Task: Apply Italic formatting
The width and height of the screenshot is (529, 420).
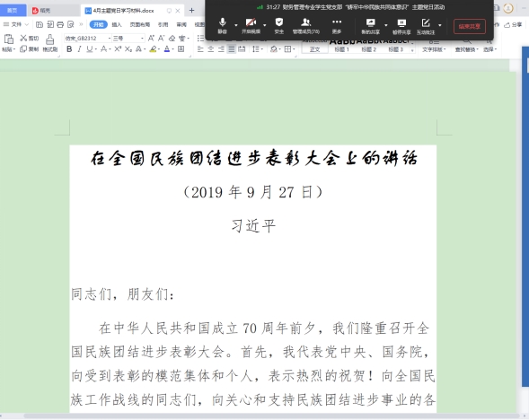Action: click(x=79, y=49)
